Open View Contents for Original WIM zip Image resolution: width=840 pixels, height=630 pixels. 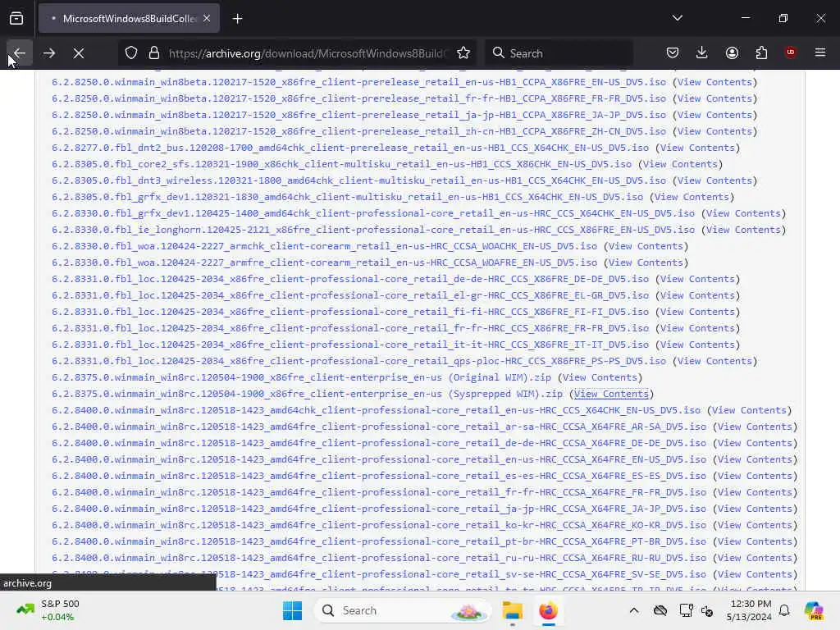pos(600,377)
